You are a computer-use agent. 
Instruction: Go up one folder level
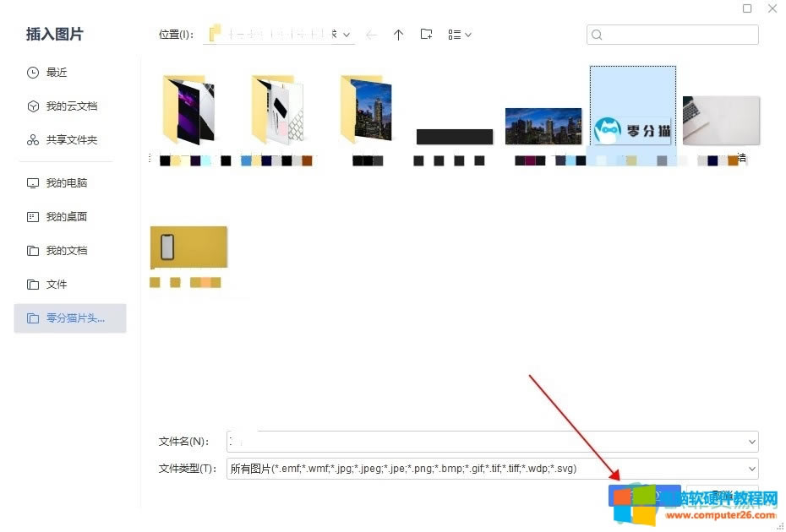399,35
